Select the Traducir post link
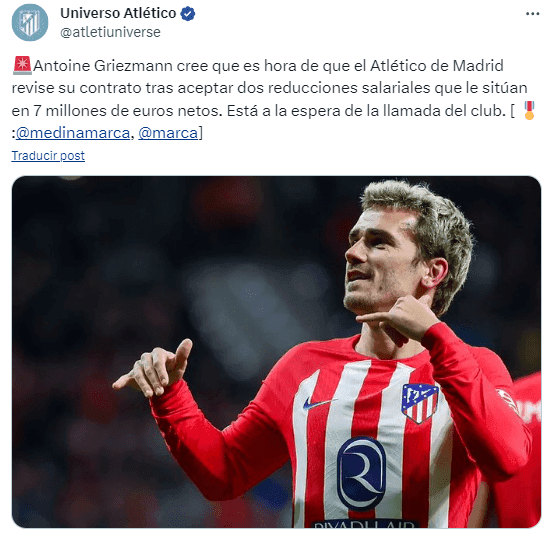 48,156
